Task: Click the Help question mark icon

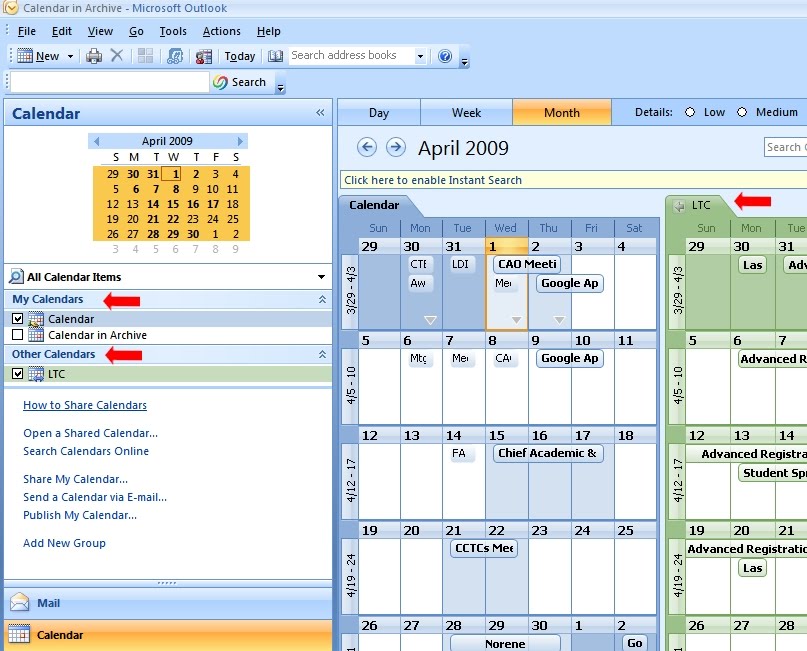Action: click(x=445, y=56)
